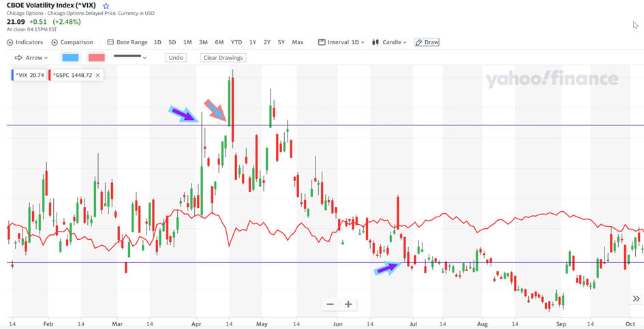
Task: Open the Indicators plus icon
Action: pyautogui.click(x=10, y=42)
